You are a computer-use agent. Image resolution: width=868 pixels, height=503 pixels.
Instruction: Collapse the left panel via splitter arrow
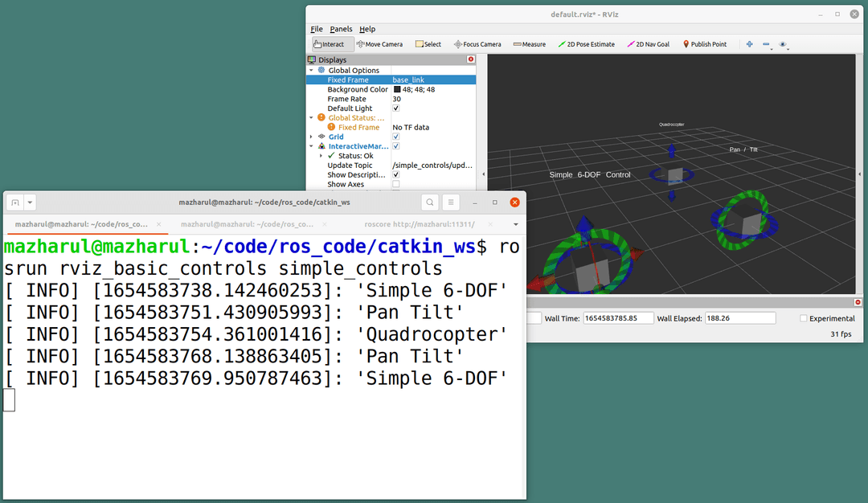pos(483,174)
